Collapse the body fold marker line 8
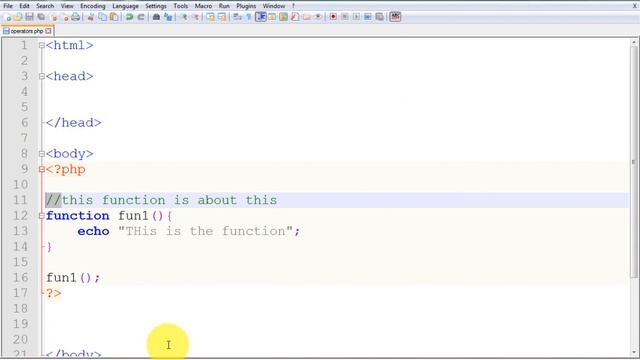The height and width of the screenshot is (360, 640). coord(42,154)
